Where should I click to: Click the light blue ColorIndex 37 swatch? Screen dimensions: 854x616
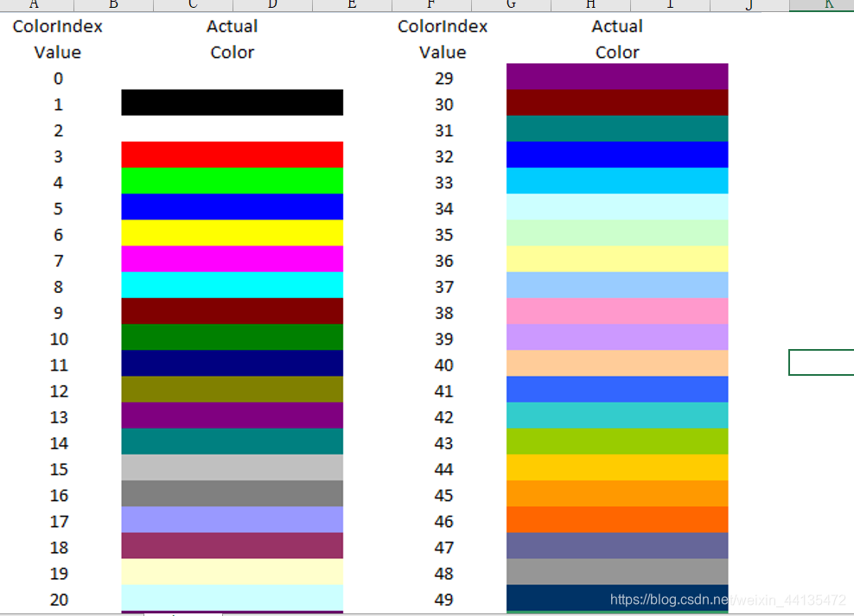pos(617,285)
